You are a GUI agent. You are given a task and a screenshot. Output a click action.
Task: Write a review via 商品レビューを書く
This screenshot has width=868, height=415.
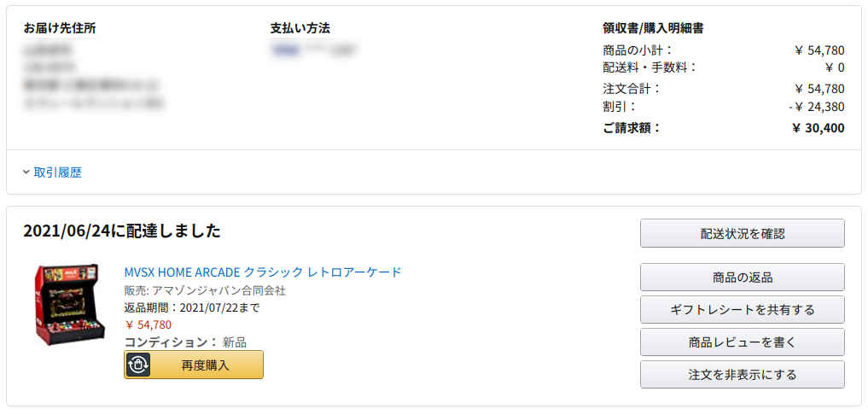coord(742,342)
